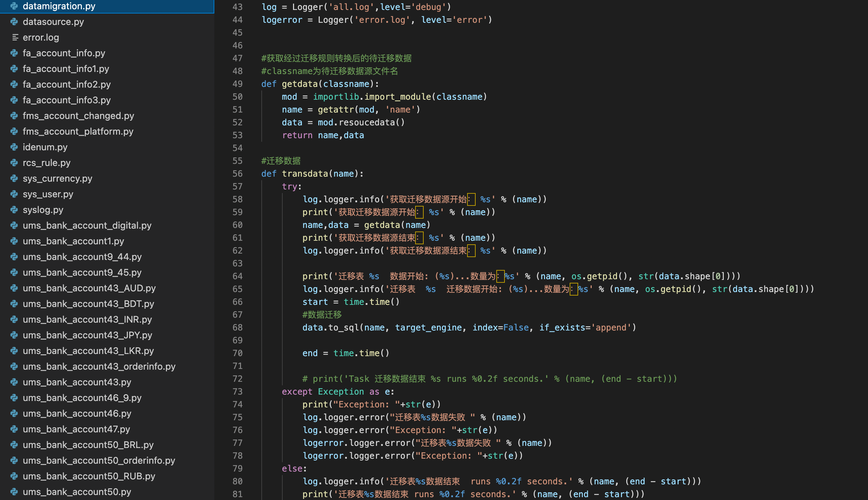The height and width of the screenshot is (500, 868).
Task: Select fa_account_info.py in the file list
Action: point(107,53)
